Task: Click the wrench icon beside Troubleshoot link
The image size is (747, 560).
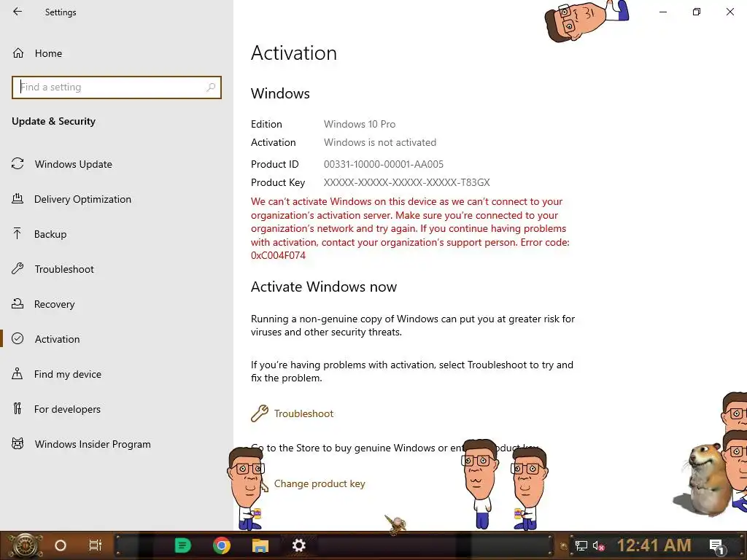Action: click(260, 413)
